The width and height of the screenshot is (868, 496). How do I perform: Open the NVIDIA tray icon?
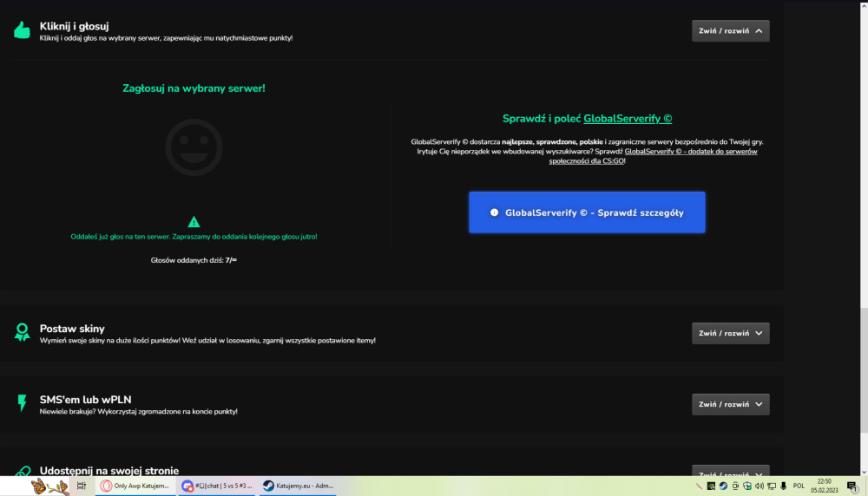click(x=711, y=486)
